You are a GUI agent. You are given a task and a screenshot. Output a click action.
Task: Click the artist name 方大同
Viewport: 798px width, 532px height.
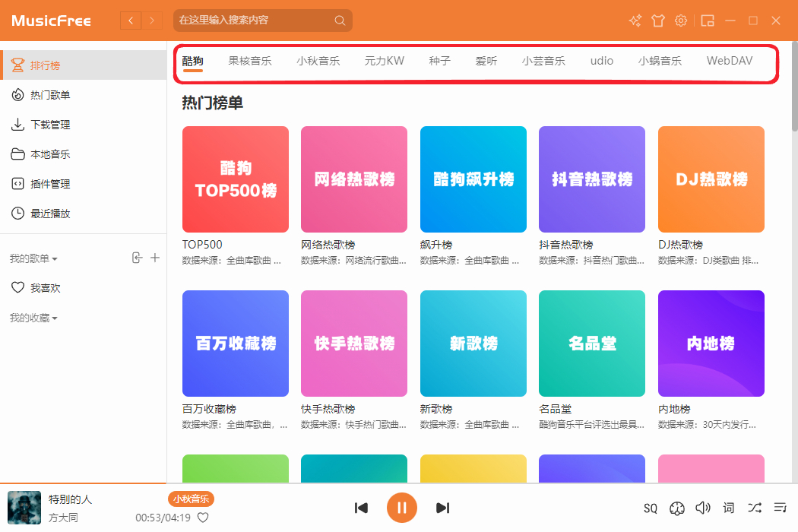63,518
